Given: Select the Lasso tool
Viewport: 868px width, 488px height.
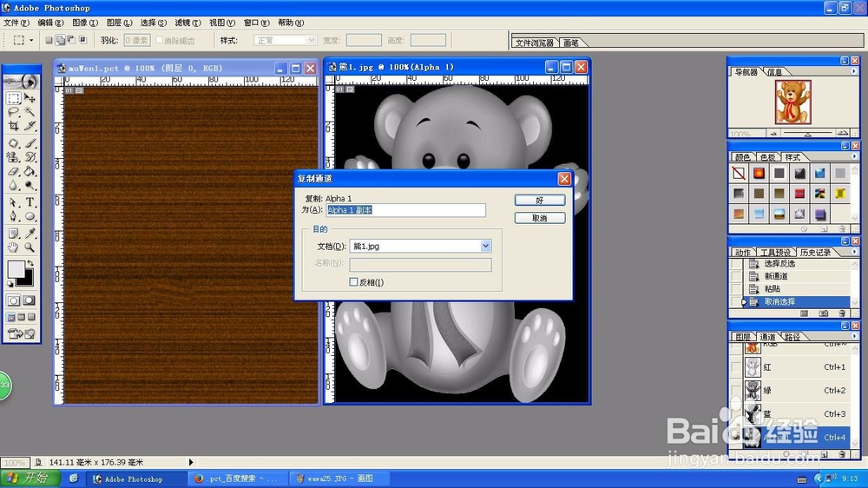Looking at the screenshot, I should point(14,112).
